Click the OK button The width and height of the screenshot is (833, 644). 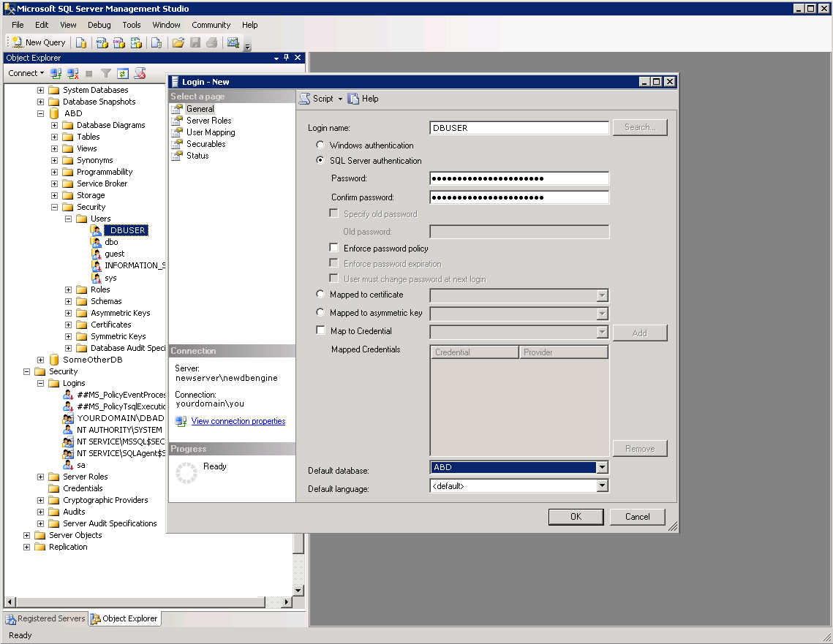[x=576, y=517]
